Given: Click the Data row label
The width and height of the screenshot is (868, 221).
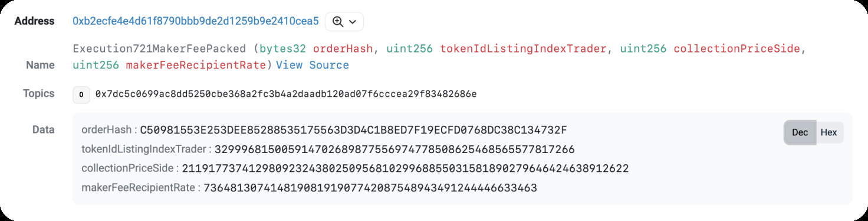Looking at the screenshot, I should pyautogui.click(x=44, y=130).
